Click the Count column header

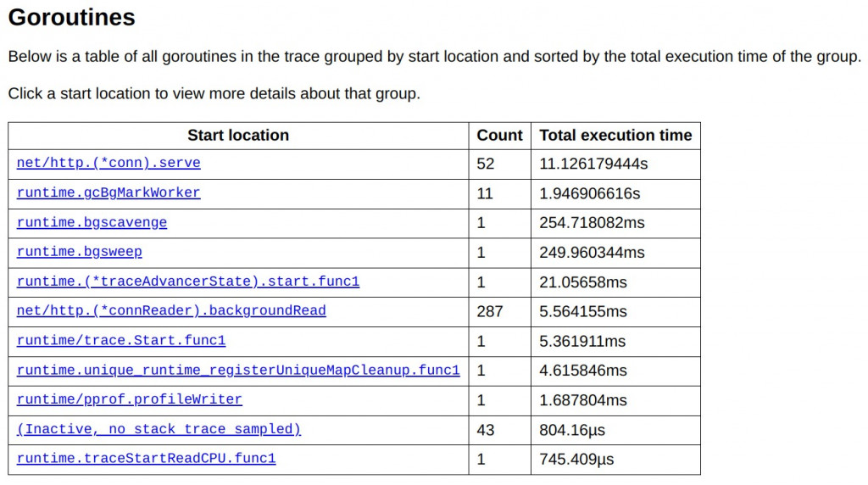(x=499, y=136)
